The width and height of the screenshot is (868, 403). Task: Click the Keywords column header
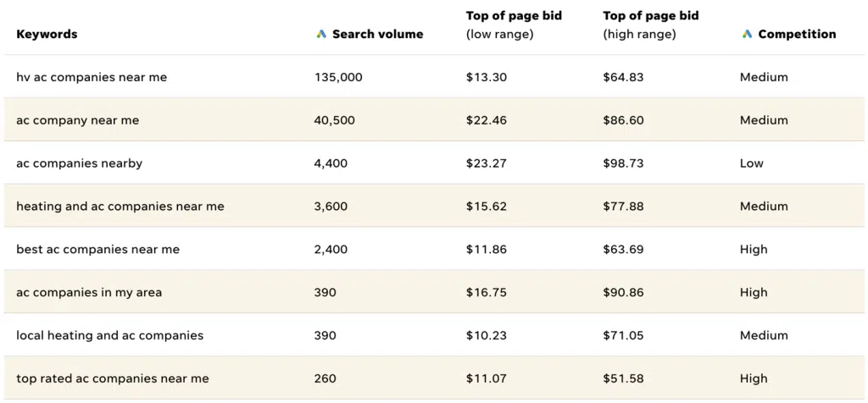click(47, 35)
